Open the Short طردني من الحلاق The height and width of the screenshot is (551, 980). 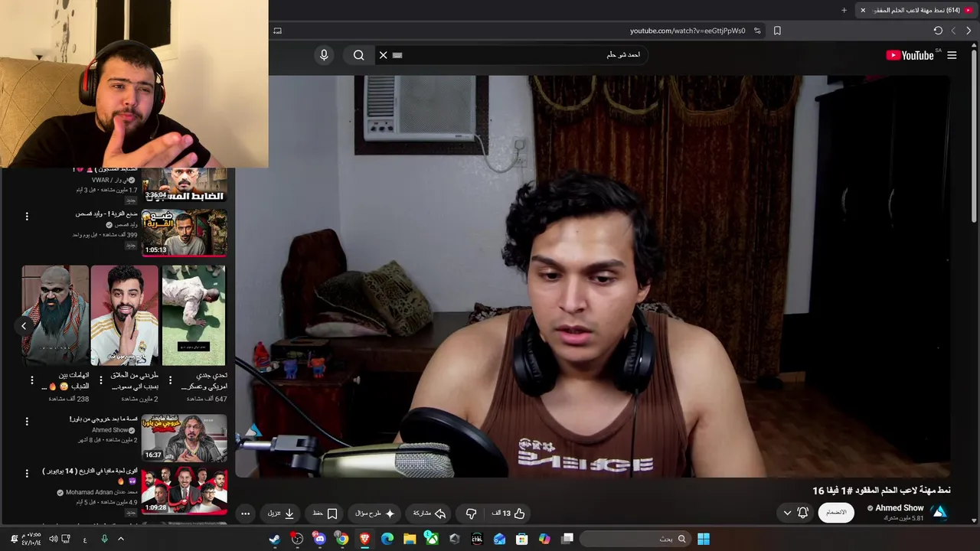point(124,315)
